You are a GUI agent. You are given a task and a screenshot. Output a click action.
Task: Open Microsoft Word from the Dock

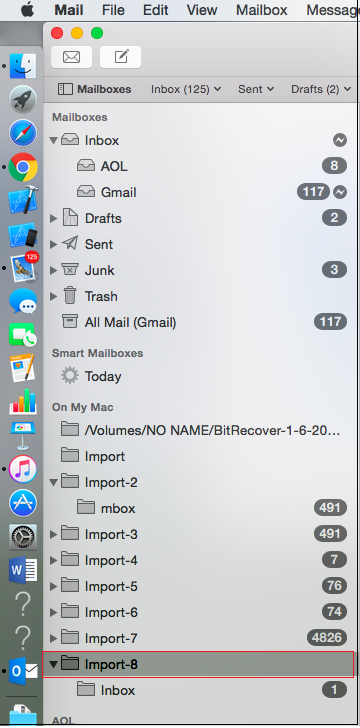coord(23,570)
